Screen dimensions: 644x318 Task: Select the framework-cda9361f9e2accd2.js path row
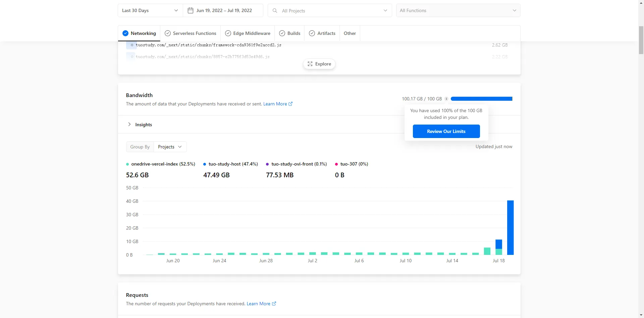tap(317, 45)
